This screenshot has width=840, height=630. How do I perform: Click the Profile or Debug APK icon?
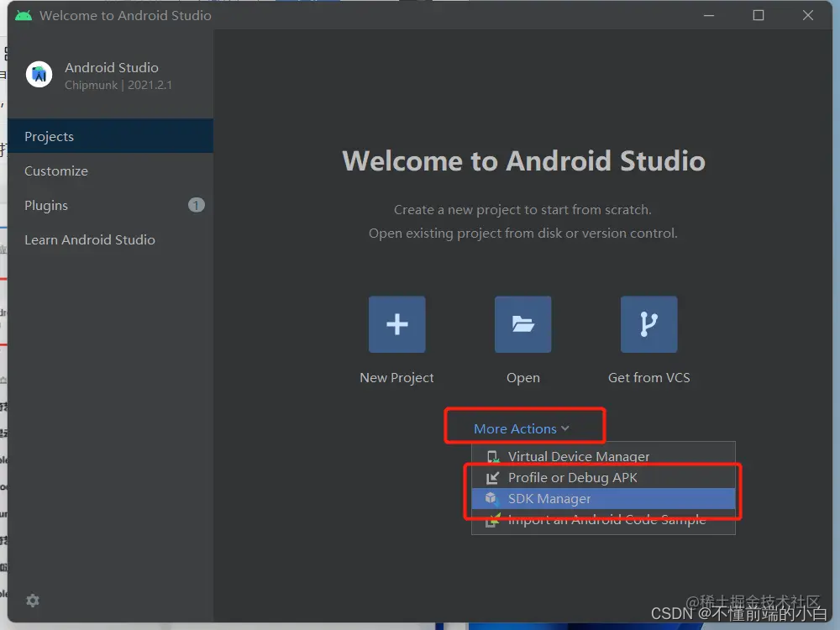(x=492, y=478)
